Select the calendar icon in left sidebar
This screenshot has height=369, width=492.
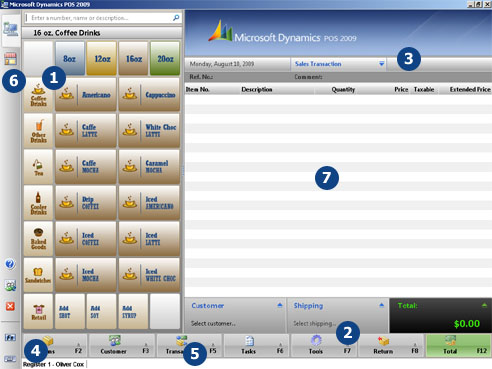10,59
